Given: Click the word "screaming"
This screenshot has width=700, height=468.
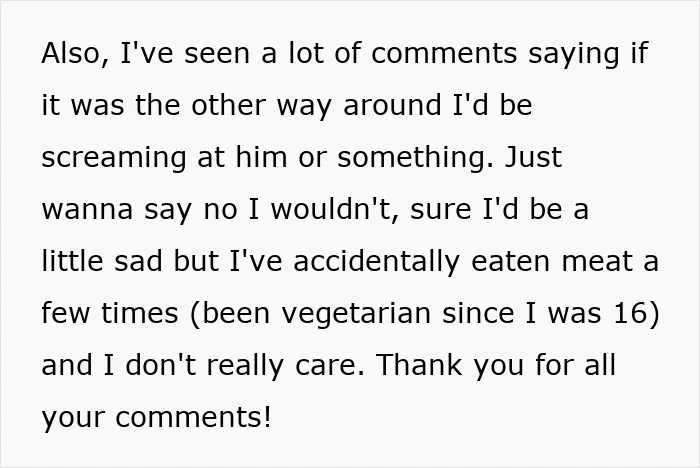Looking at the screenshot, I should click(x=114, y=159).
